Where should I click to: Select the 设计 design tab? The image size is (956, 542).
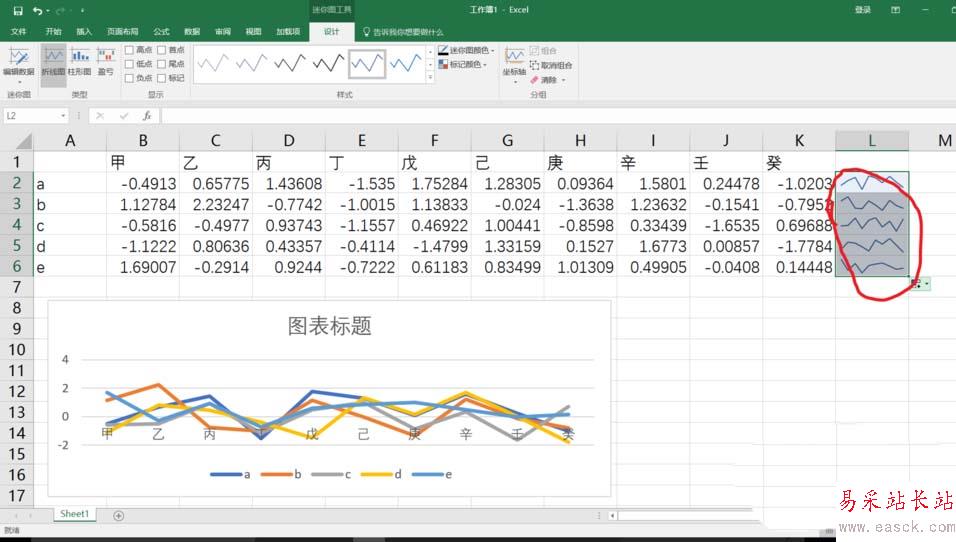pos(331,32)
